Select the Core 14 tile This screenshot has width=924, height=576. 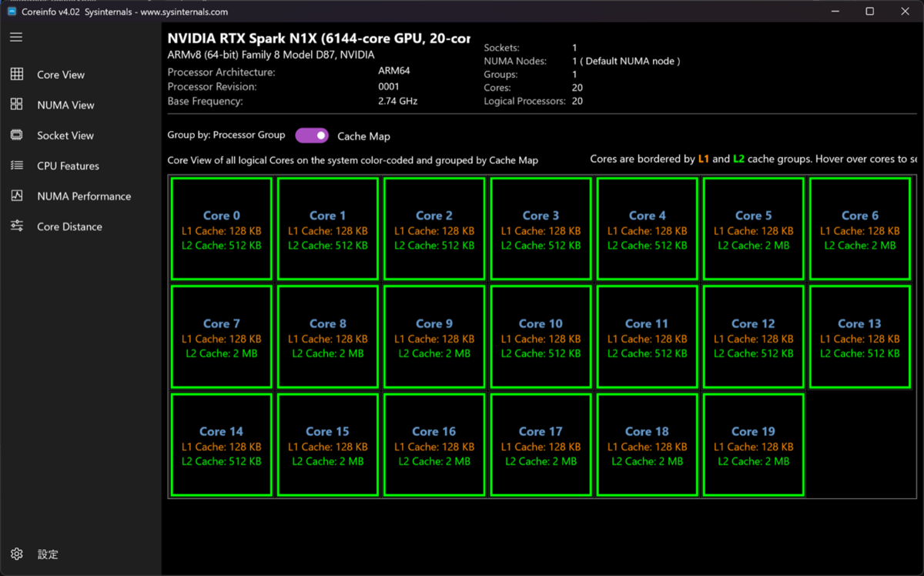coord(222,444)
